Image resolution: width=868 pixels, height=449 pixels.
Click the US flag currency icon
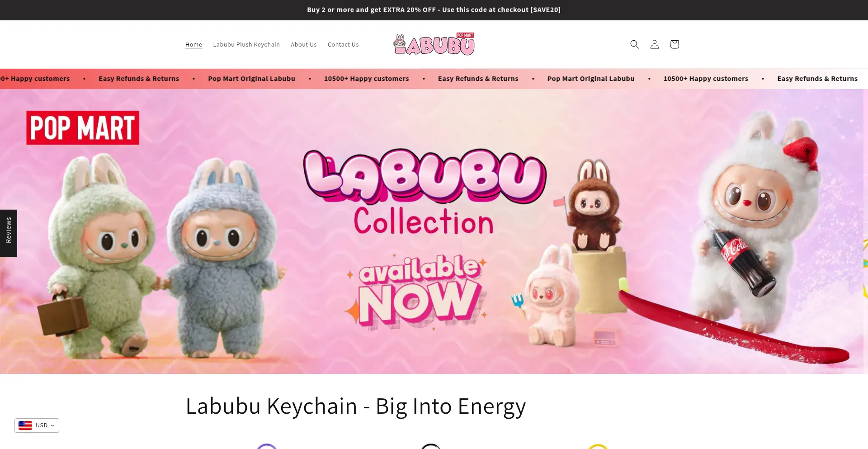tap(25, 425)
